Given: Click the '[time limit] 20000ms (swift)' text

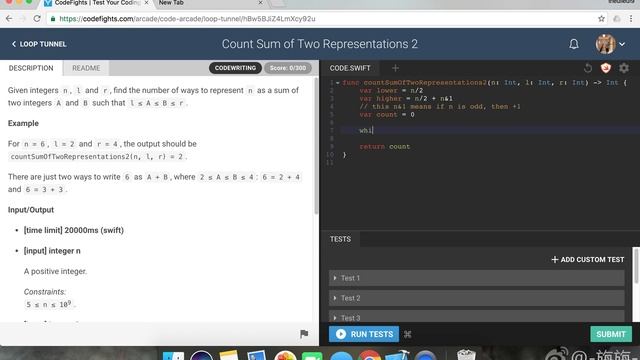Looking at the screenshot, I should (74, 230).
